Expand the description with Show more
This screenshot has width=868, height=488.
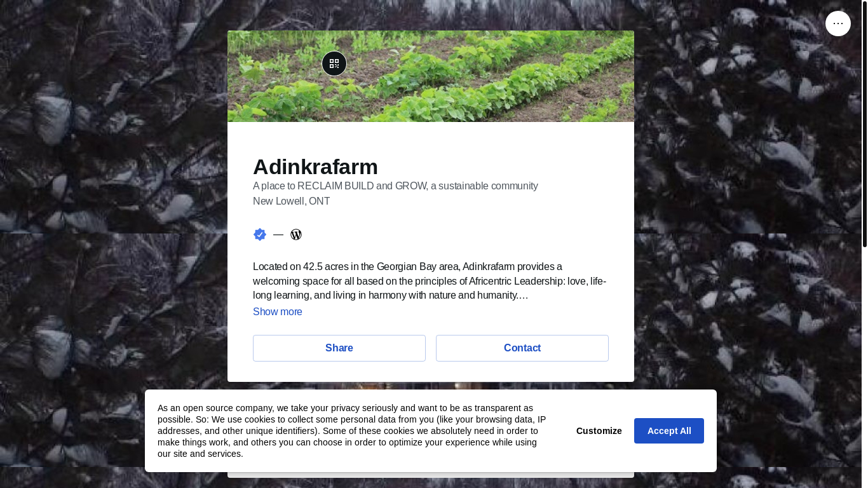coord(278,311)
